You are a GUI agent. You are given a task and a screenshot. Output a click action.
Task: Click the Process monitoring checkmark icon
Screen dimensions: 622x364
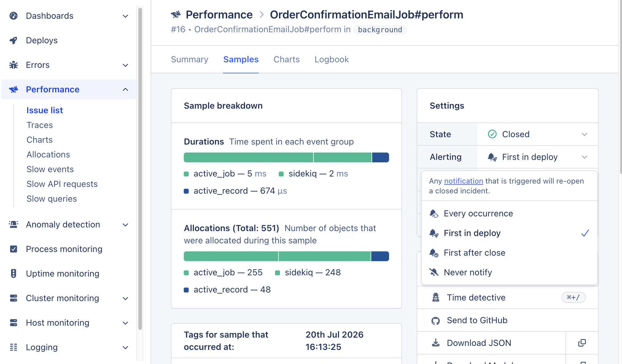coord(14,249)
